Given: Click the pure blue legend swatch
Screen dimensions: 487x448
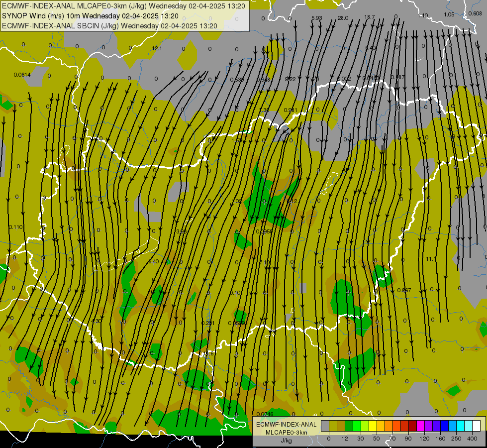Looking at the screenshot, I should point(445,426).
